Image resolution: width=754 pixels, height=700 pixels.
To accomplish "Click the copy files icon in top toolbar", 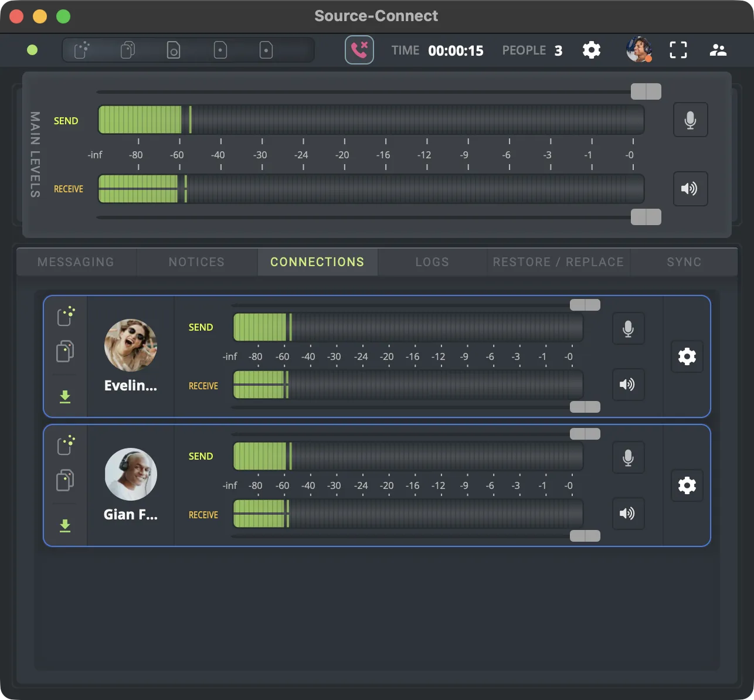I will click(x=128, y=50).
